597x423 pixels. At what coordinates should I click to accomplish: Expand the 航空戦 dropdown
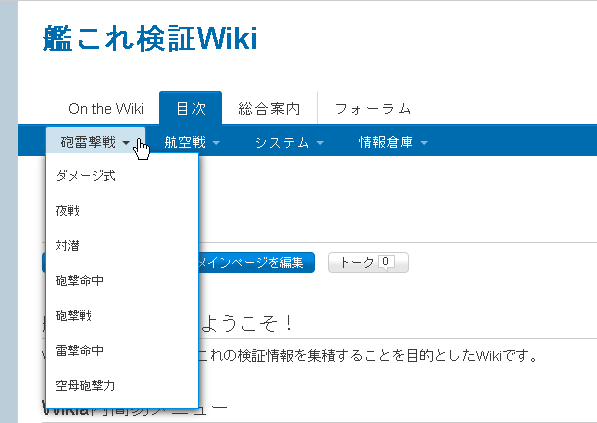click(192, 142)
